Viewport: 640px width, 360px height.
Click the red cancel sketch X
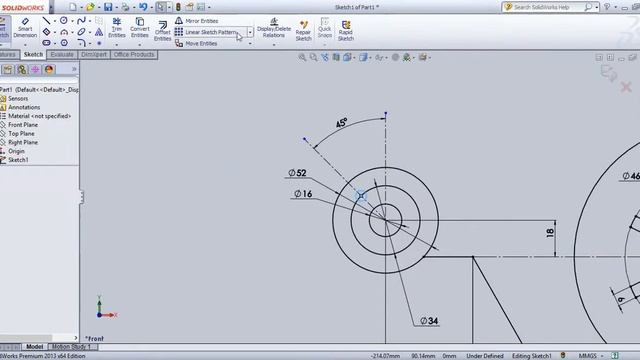click(x=626, y=87)
